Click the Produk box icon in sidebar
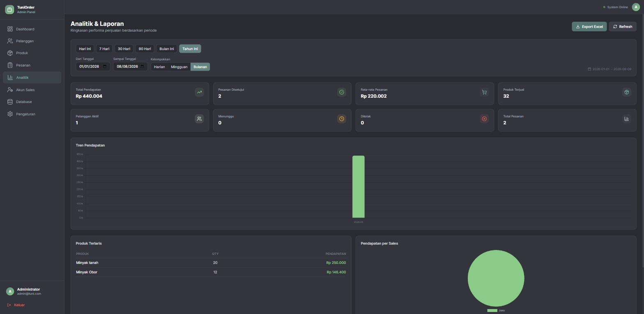The width and height of the screenshot is (644, 314). coord(10,53)
